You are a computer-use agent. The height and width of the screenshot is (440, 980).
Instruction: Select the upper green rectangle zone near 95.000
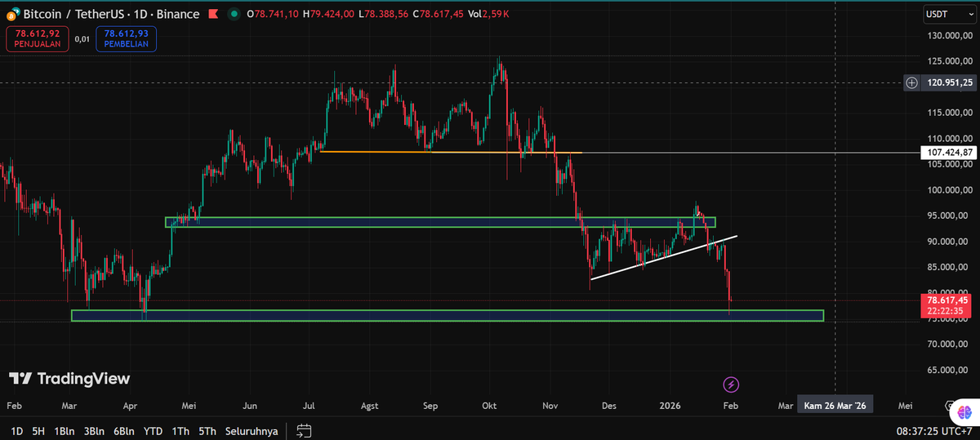[440, 222]
